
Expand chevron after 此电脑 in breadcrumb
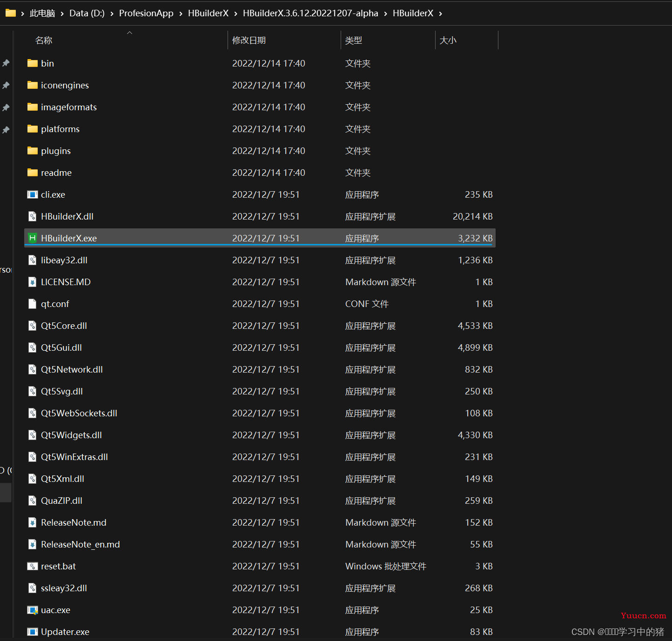tap(62, 13)
